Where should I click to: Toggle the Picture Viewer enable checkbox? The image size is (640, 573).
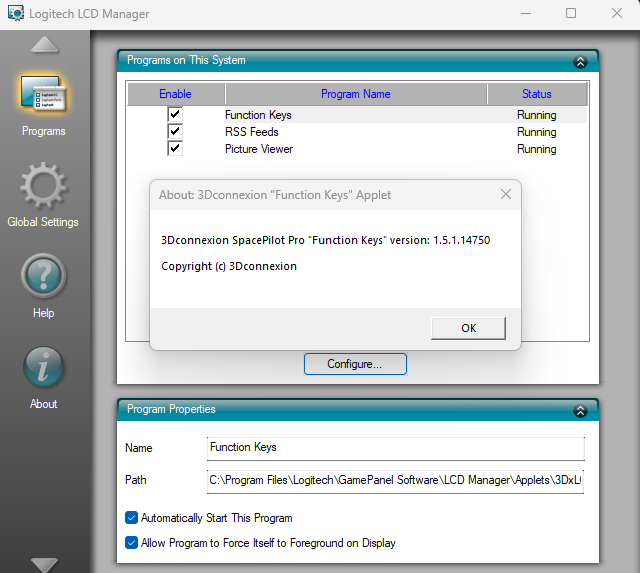[175, 148]
